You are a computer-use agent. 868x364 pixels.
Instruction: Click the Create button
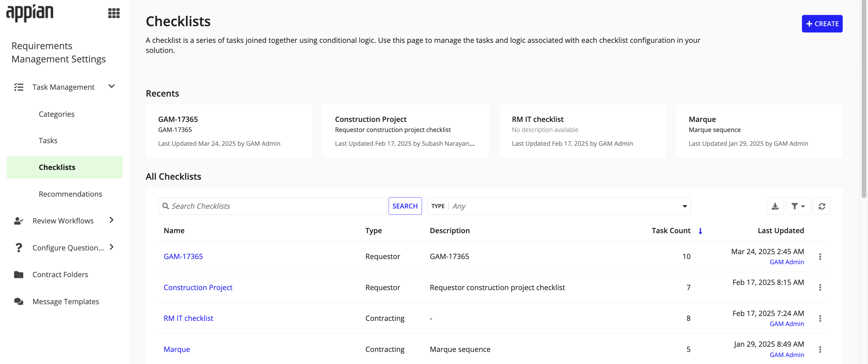tap(822, 24)
